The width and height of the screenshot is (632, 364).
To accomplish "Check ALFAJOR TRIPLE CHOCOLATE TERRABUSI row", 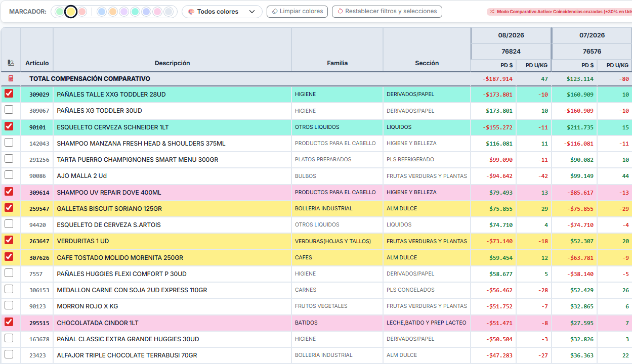I will coord(9,354).
